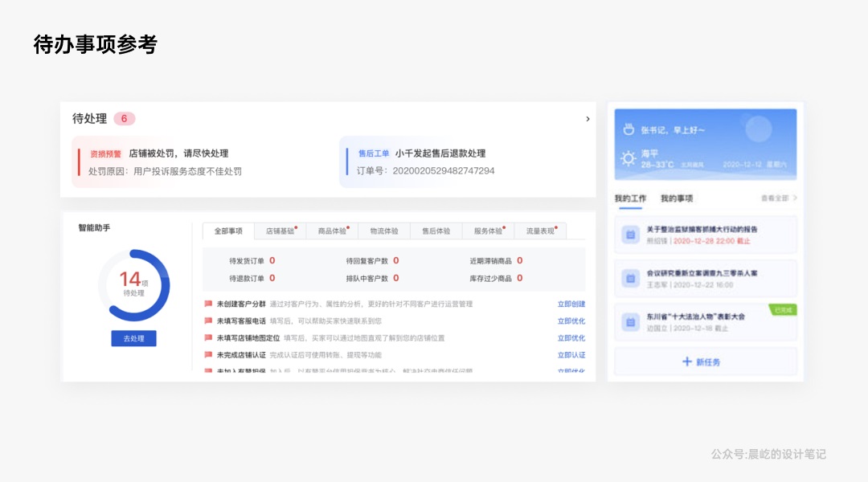Open the 资损预警 store penalty card

(201, 161)
